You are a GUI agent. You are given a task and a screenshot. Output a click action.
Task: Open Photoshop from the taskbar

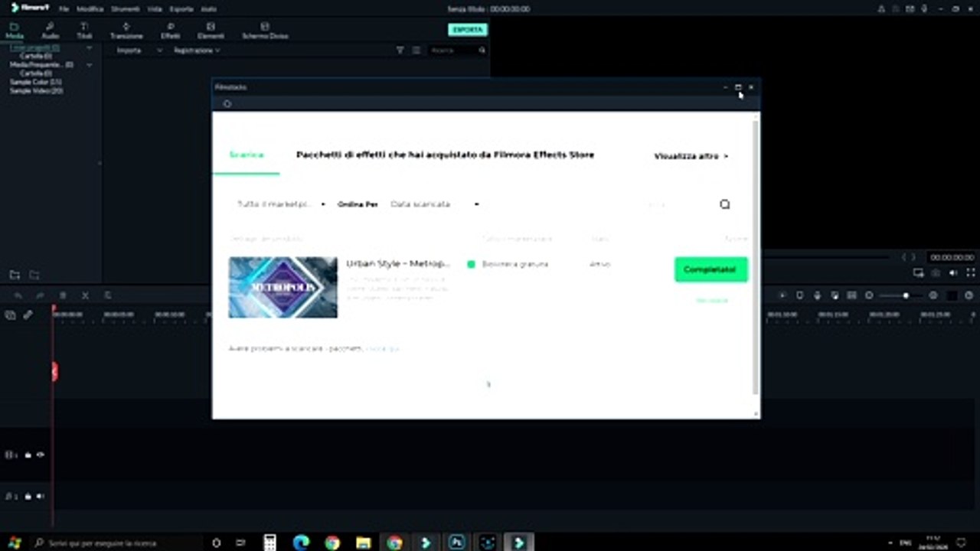tap(457, 543)
